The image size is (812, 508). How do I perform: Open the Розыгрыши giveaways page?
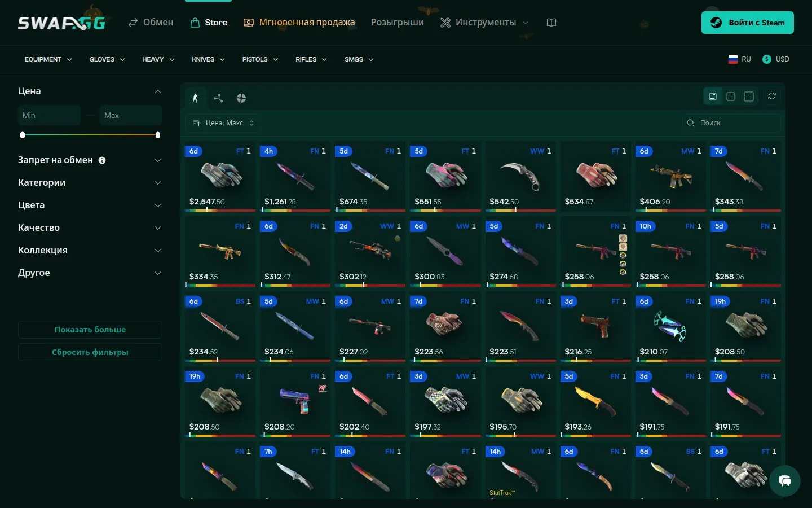click(x=398, y=23)
